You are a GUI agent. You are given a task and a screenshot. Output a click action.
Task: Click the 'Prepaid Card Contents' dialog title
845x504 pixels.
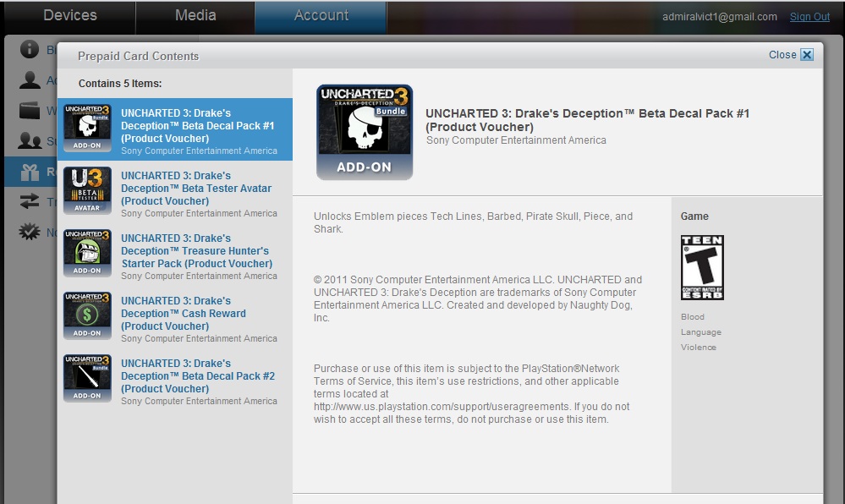pos(138,56)
